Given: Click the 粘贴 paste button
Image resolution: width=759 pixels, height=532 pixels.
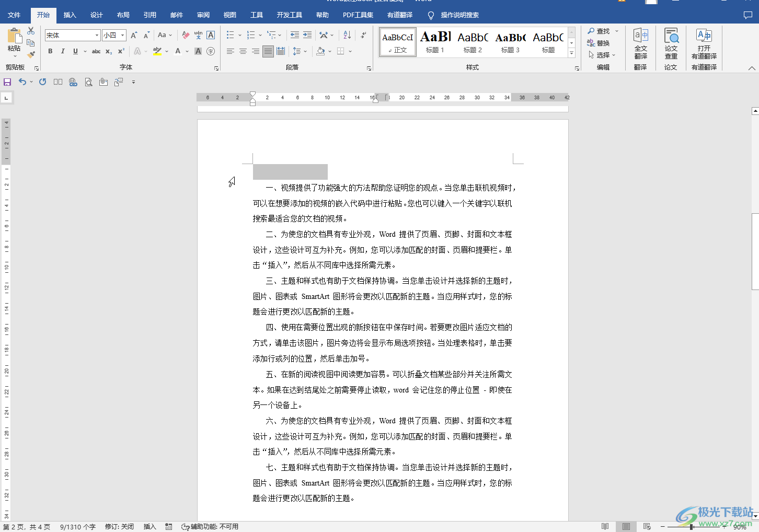Looking at the screenshot, I should point(14,42).
